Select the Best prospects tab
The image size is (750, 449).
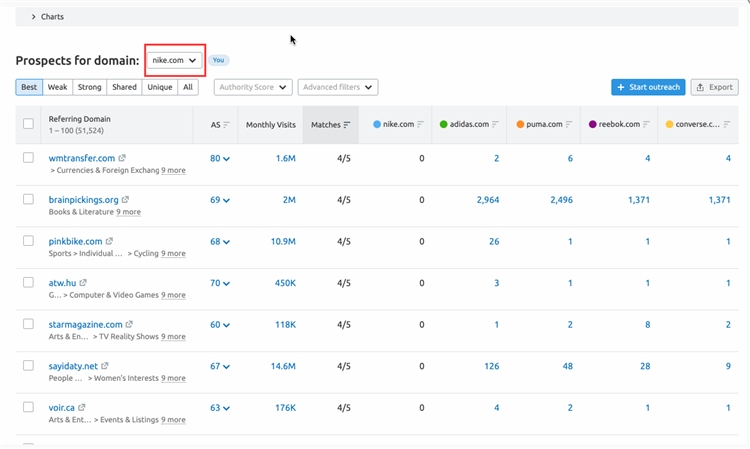(29, 87)
